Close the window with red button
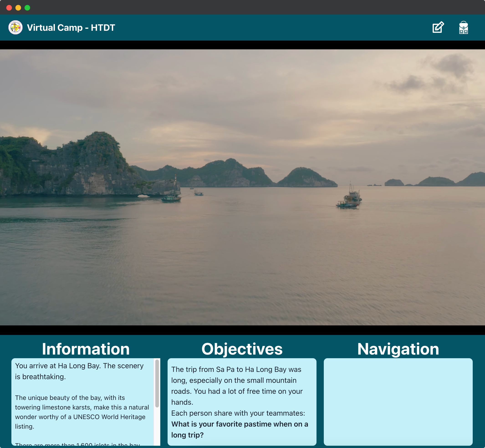 pos(9,8)
